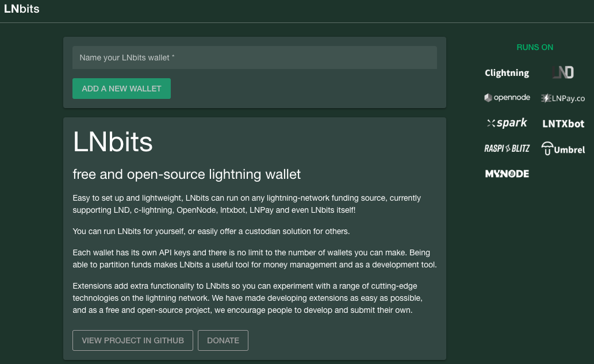
Task: Open the LND logo link
Action: tap(563, 72)
